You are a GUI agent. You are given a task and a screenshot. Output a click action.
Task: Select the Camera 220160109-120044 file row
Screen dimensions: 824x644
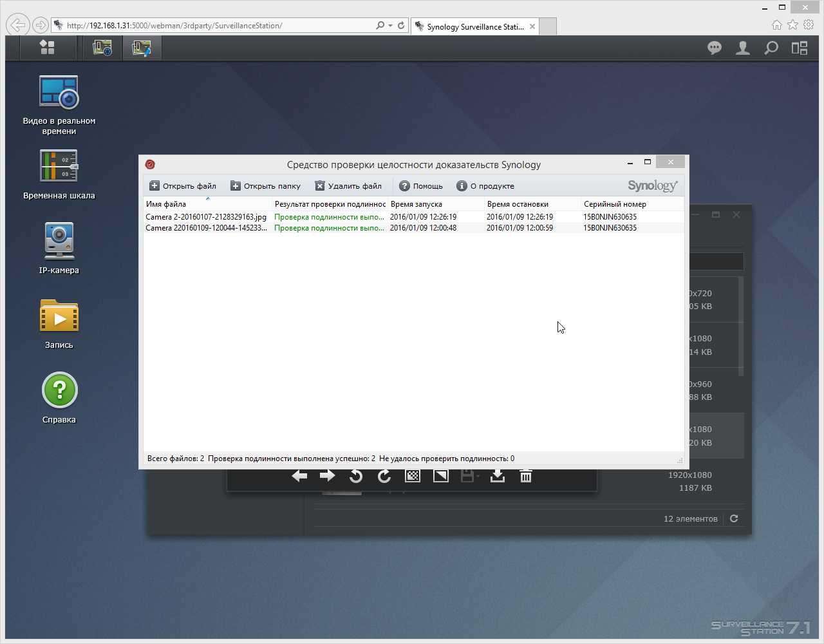point(413,228)
